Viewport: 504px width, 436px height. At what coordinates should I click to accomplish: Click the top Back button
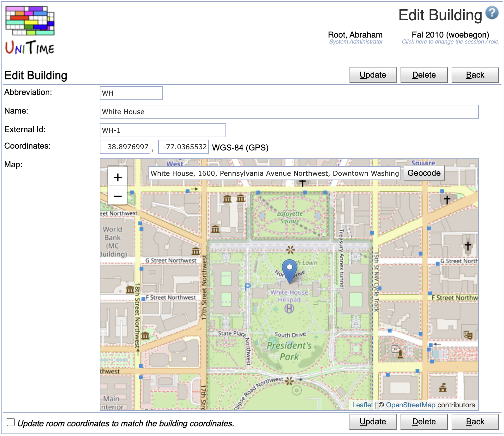pyautogui.click(x=475, y=75)
